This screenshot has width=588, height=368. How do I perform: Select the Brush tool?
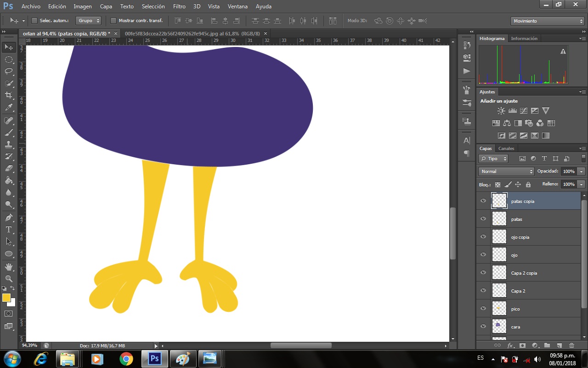point(9,132)
